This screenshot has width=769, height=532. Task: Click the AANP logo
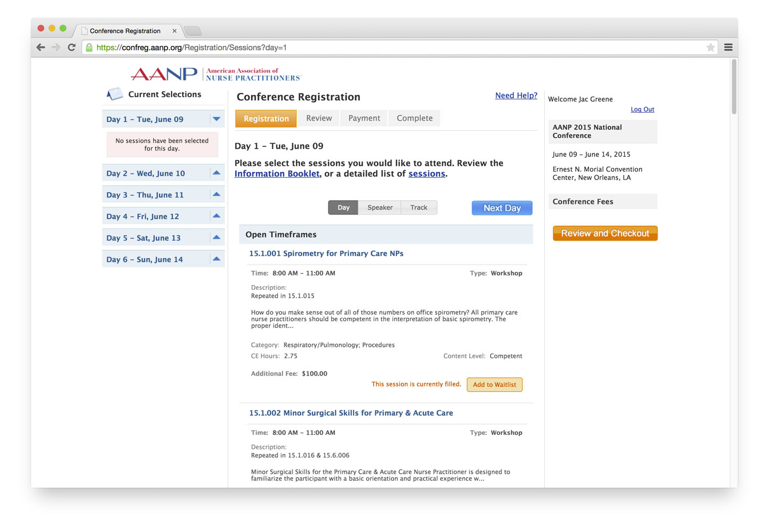pyautogui.click(x=216, y=74)
